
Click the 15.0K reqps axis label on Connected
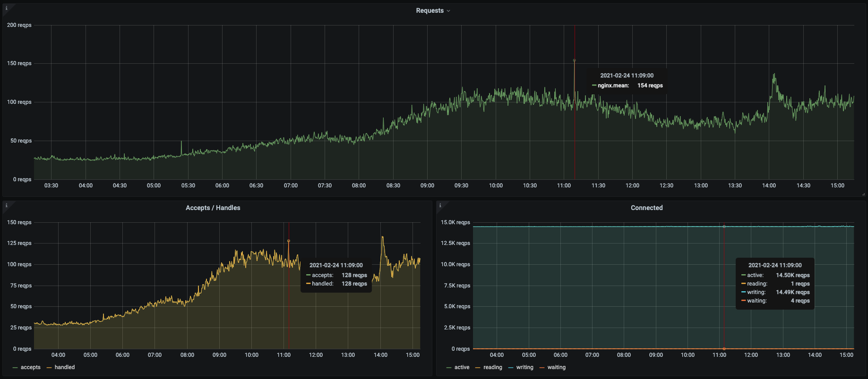[455, 222]
